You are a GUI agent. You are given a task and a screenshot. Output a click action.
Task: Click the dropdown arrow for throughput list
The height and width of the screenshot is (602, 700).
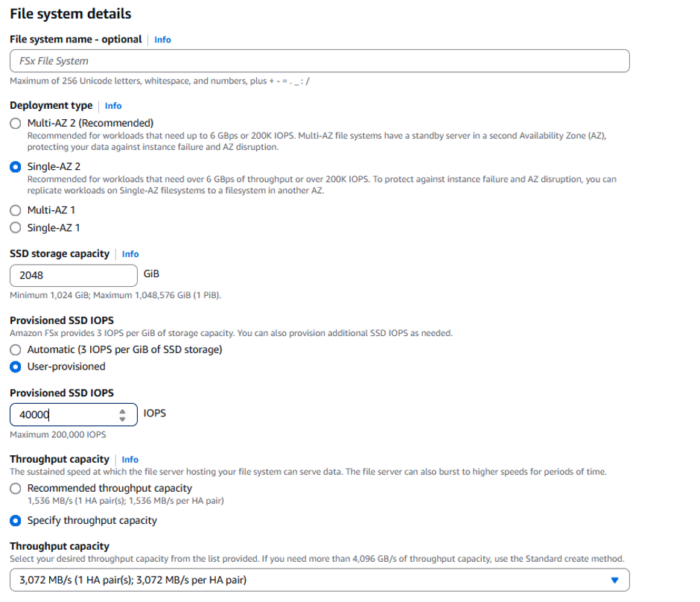[x=614, y=580]
